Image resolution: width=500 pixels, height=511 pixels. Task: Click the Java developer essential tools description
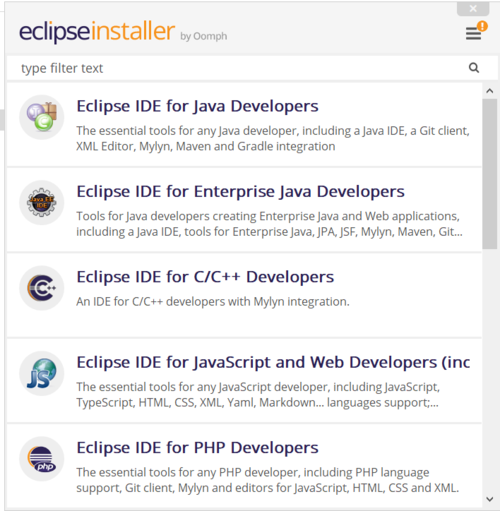coord(273,138)
